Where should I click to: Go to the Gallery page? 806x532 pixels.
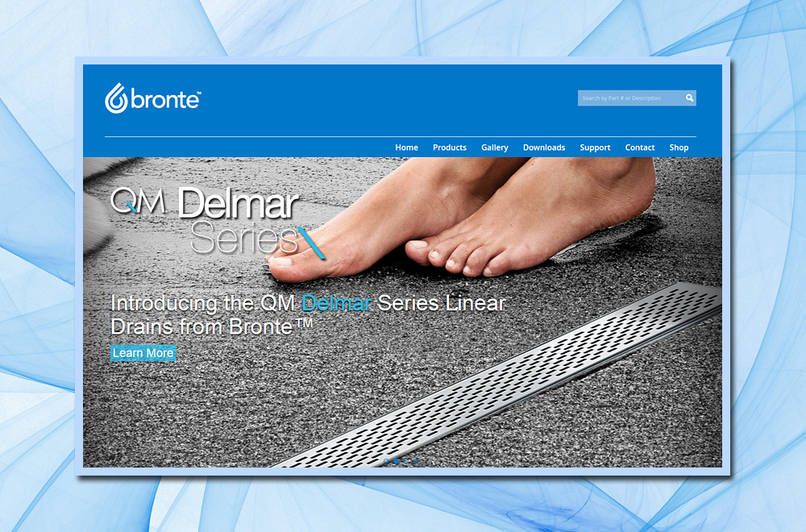pos(495,148)
